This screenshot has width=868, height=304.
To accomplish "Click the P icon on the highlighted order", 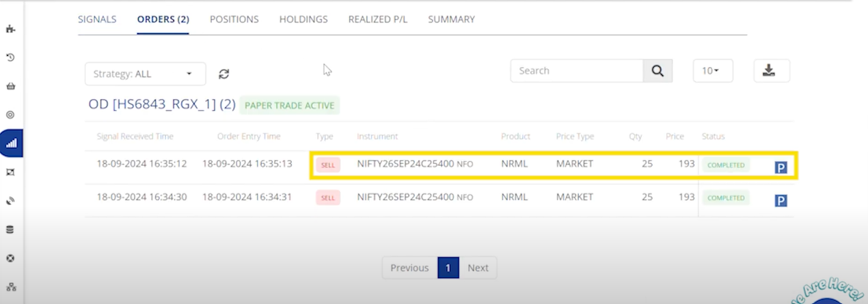I will (781, 167).
